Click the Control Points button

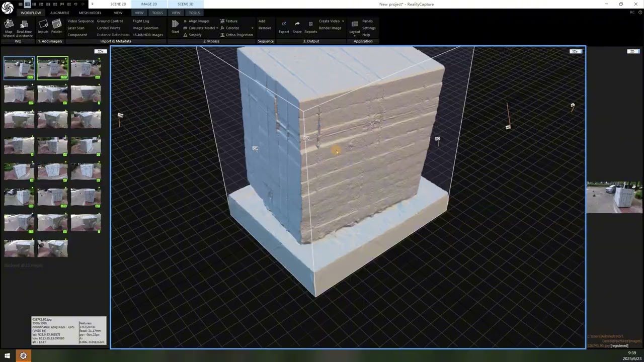109,28
